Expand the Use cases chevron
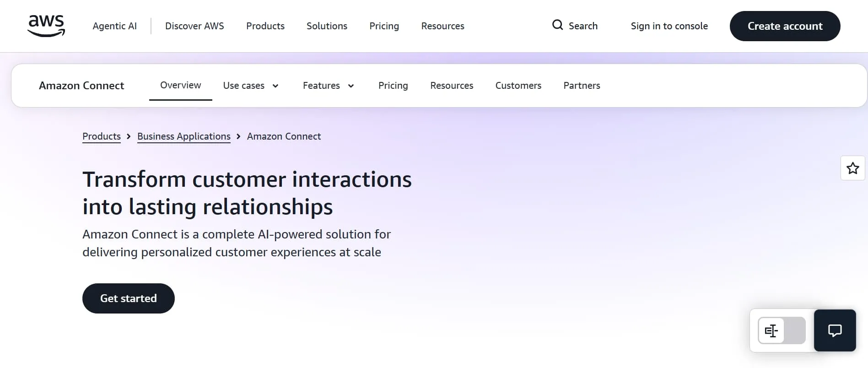The height and width of the screenshot is (368, 868). (x=275, y=86)
